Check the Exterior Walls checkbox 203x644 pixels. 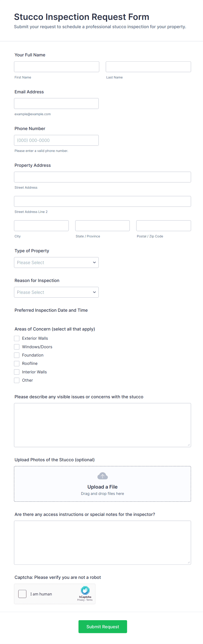point(17,338)
